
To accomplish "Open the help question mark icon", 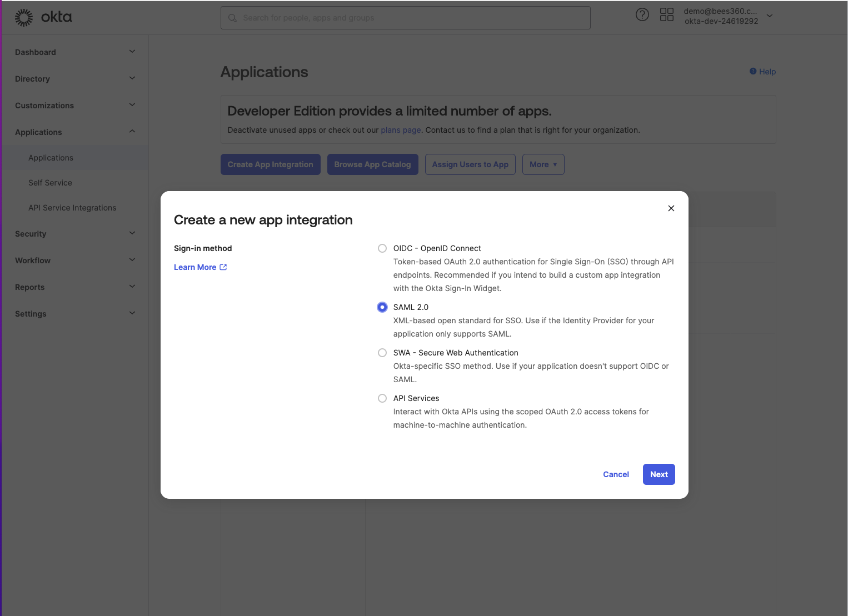I will (x=642, y=15).
